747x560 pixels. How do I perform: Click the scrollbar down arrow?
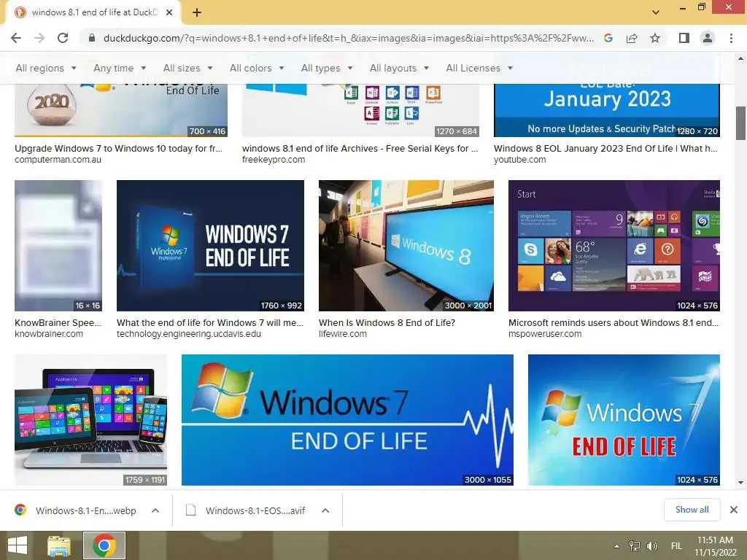click(x=740, y=483)
